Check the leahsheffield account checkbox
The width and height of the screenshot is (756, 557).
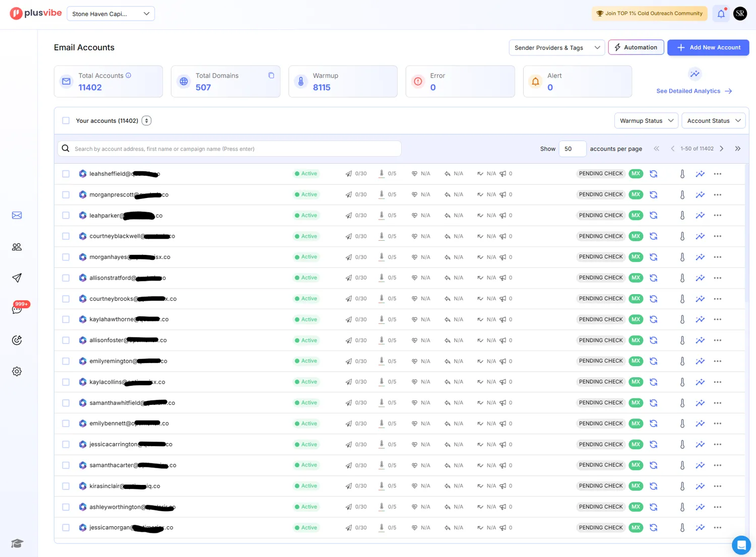[66, 174]
